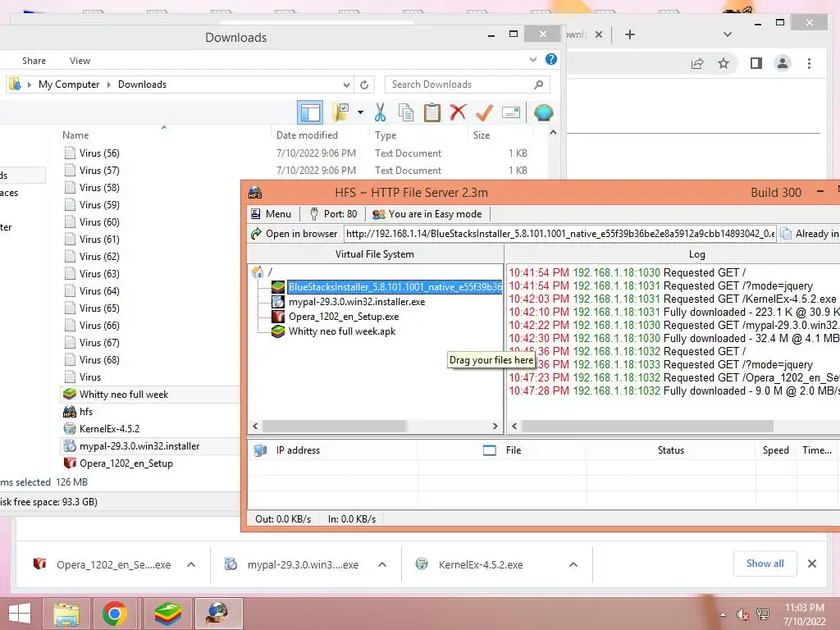Click the red X Delete icon in Explorer
The height and width of the screenshot is (630, 840).
[x=458, y=112]
